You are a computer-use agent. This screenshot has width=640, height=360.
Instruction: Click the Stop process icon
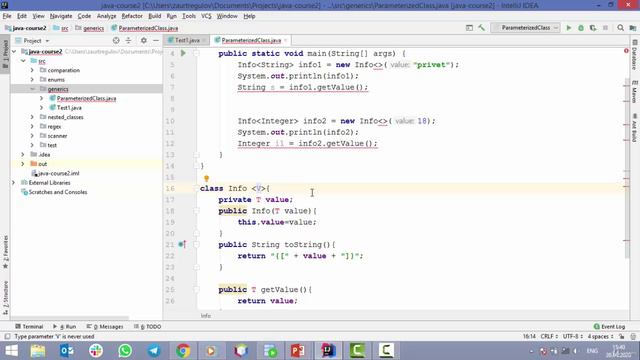click(605, 28)
